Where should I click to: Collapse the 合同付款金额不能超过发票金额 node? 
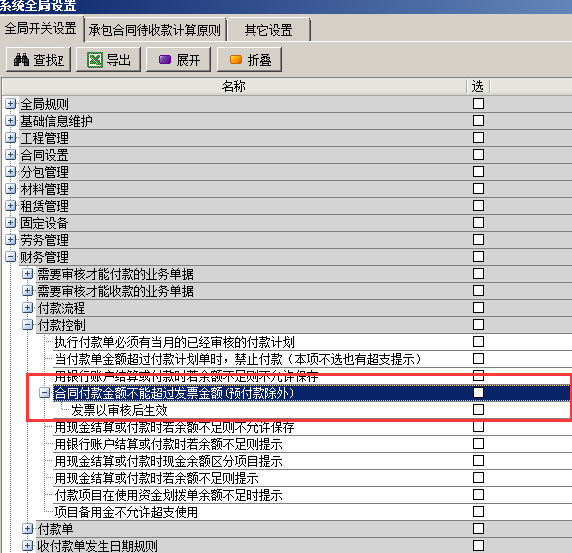pos(45,393)
